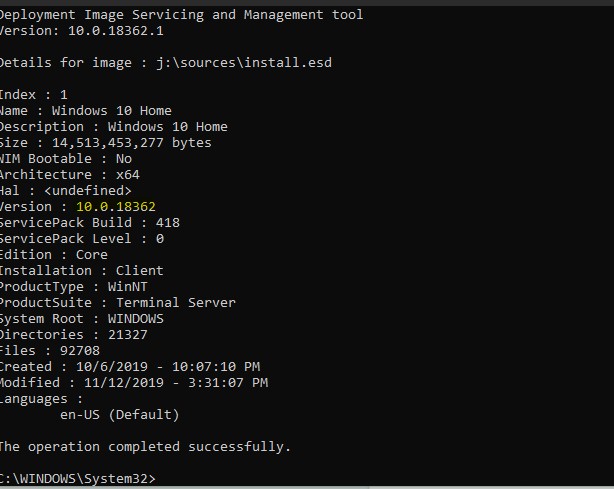
Task: Click the Files count 92708
Action: point(80,350)
